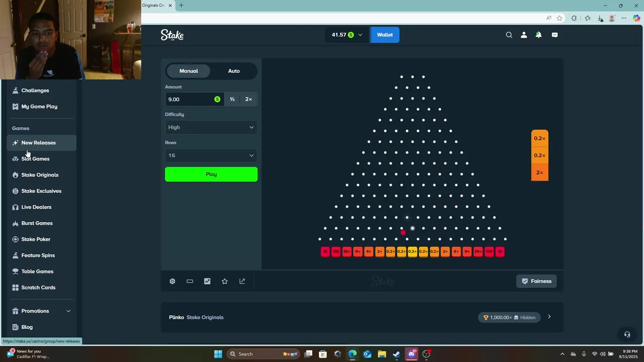
Task: Open File Explorer from taskbar
Action: [382, 354]
